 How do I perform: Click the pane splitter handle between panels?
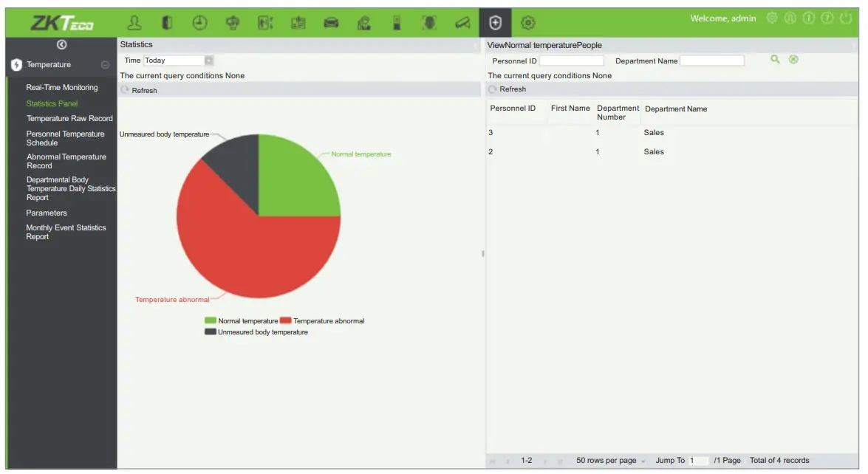tap(482, 254)
